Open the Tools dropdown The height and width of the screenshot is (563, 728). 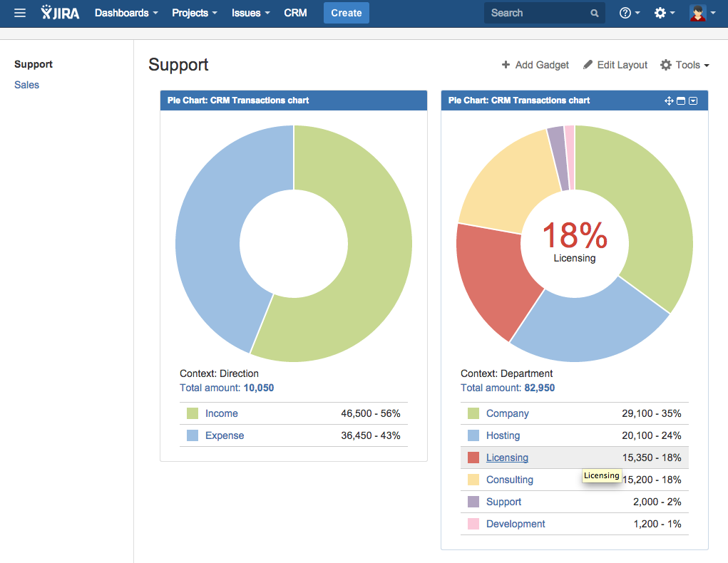685,65
